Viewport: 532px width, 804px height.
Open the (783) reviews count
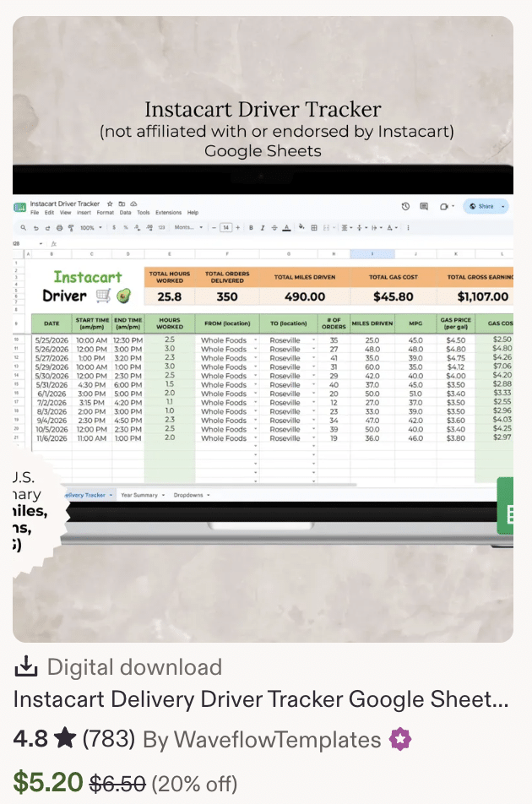109,740
